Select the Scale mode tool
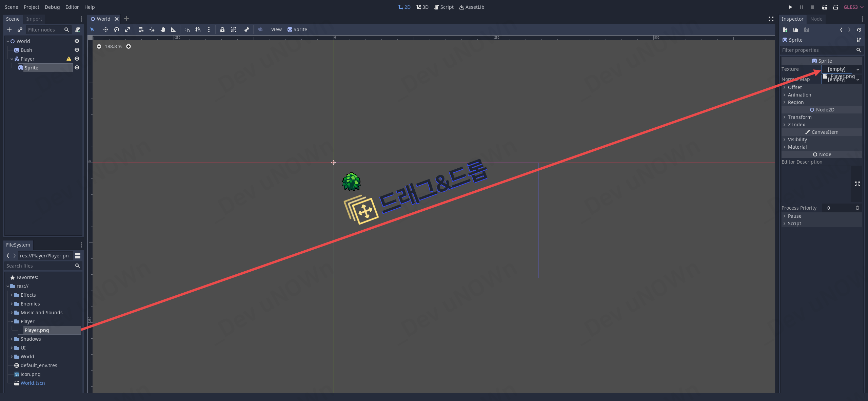 click(127, 30)
